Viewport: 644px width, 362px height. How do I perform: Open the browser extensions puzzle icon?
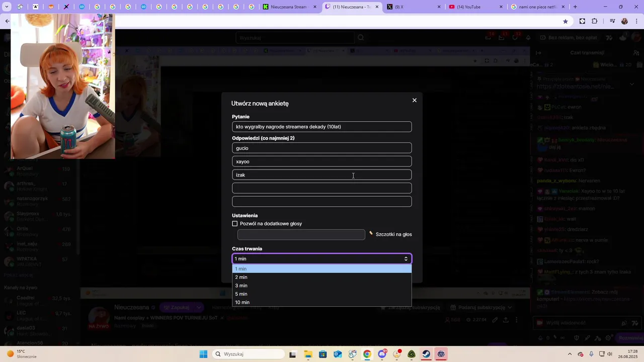[595, 21]
